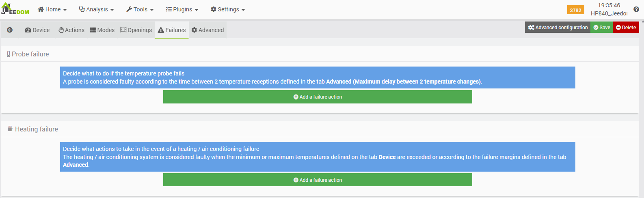The image size is (644, 198).
Task: Expand the Plugins menu
Action: point(182,9)
